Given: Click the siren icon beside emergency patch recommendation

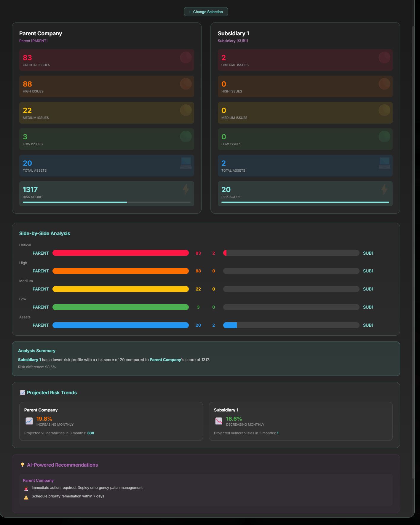Looking at the screenshot, I should pos(26,489).
